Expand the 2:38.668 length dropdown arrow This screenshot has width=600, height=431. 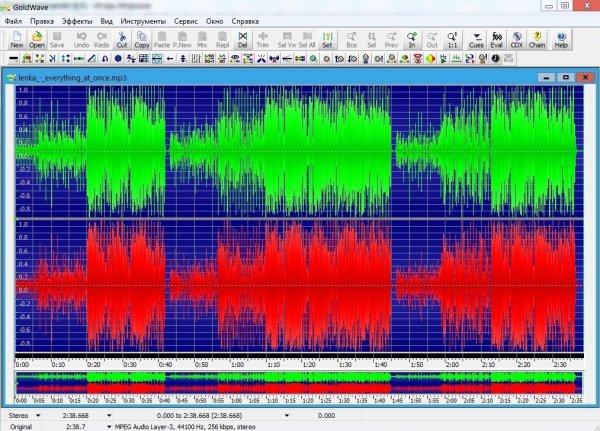(109, 415)
